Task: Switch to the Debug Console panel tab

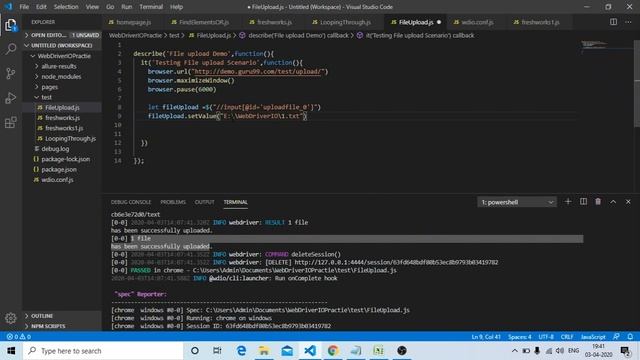Action: [131, 202]
